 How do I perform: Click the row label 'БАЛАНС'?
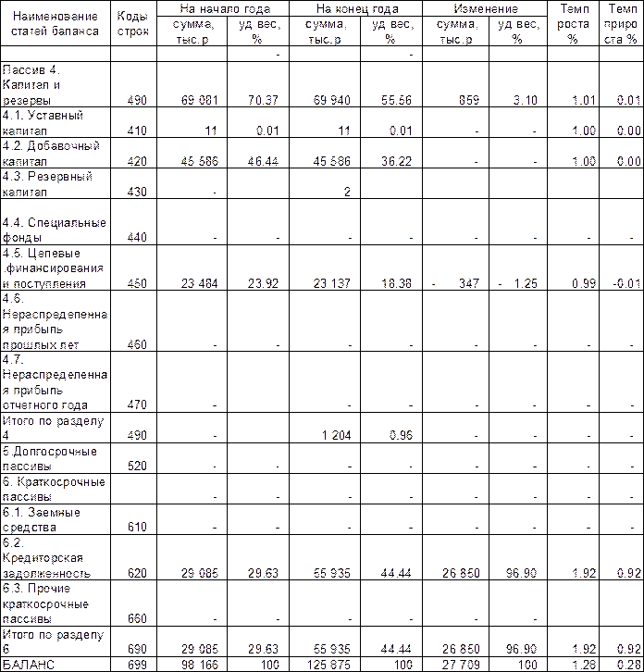pyautogui.click(x=29, y=665)
